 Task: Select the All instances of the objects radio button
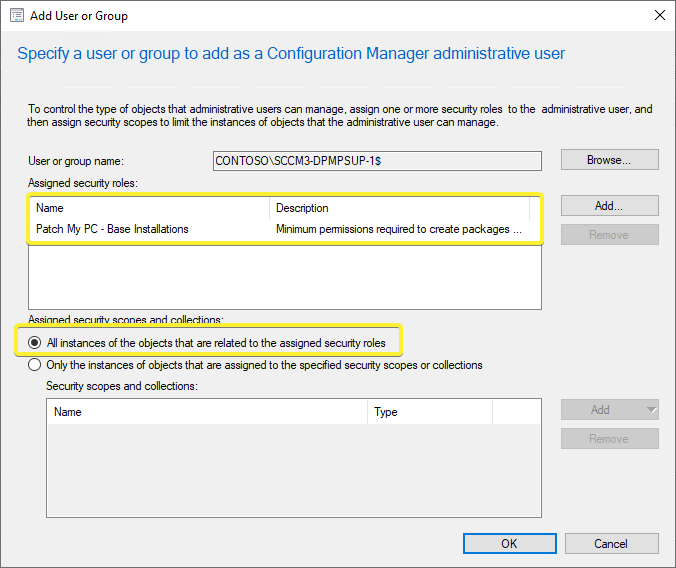[34, 343]
